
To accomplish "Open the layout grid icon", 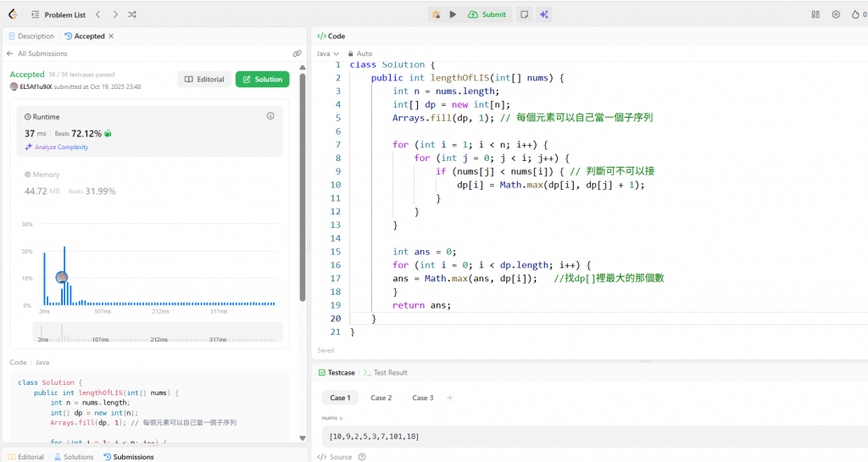I will [815, 14].
